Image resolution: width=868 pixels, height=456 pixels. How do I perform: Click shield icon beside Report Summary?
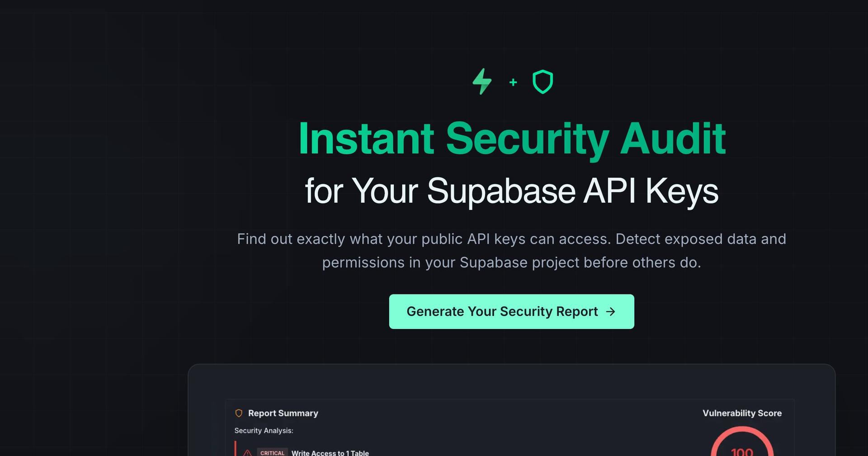[239, 413]
